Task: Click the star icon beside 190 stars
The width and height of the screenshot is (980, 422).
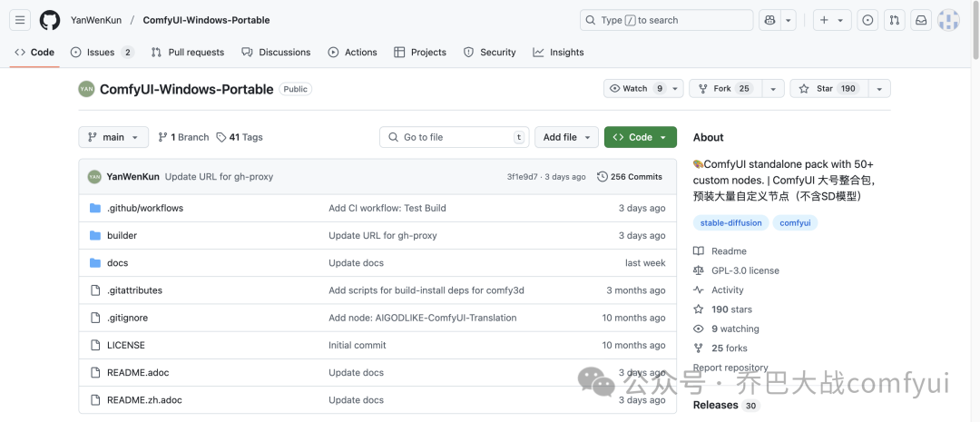Action: pos(698,309)
